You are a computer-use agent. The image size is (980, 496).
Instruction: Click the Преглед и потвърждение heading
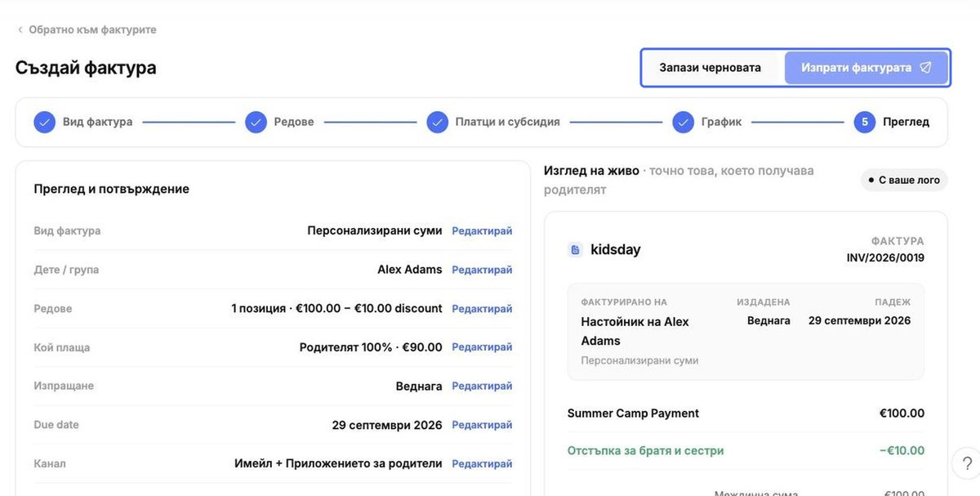pyautogui.click(x=112, y=189)
